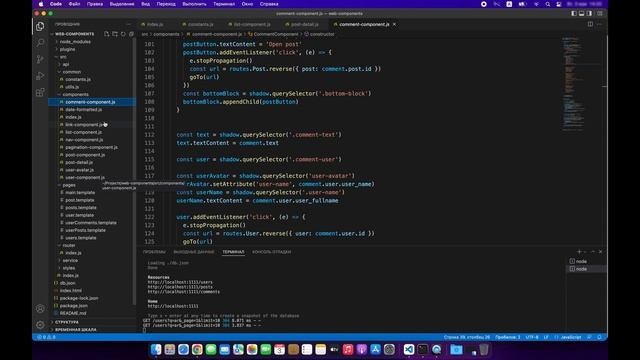Expand the node_modules folder

click(x=75, y=42)
